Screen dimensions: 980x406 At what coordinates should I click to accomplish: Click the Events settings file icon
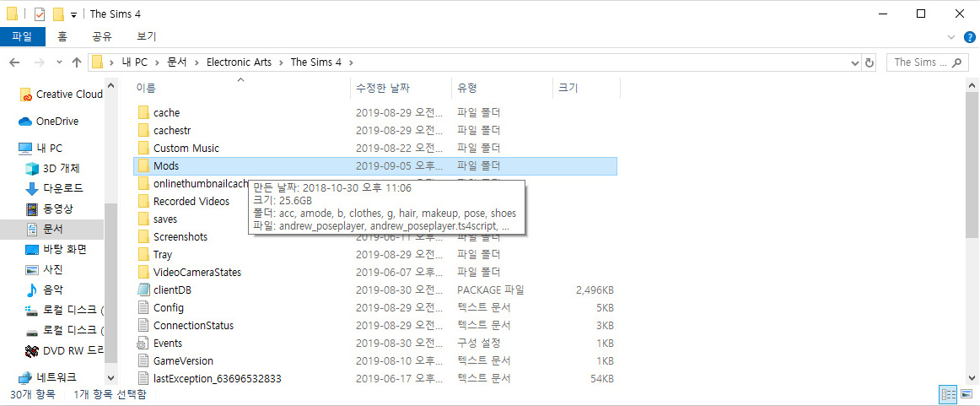(143, 343)
